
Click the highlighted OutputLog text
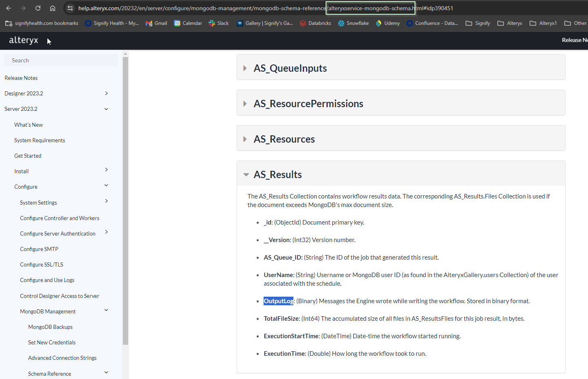point(278,301)
